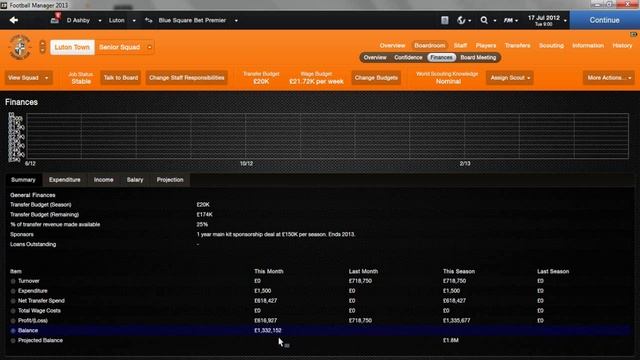Screen dimensions: 640x360
Task: Switch to the Salary tab
Action: (x=135, y=180)
